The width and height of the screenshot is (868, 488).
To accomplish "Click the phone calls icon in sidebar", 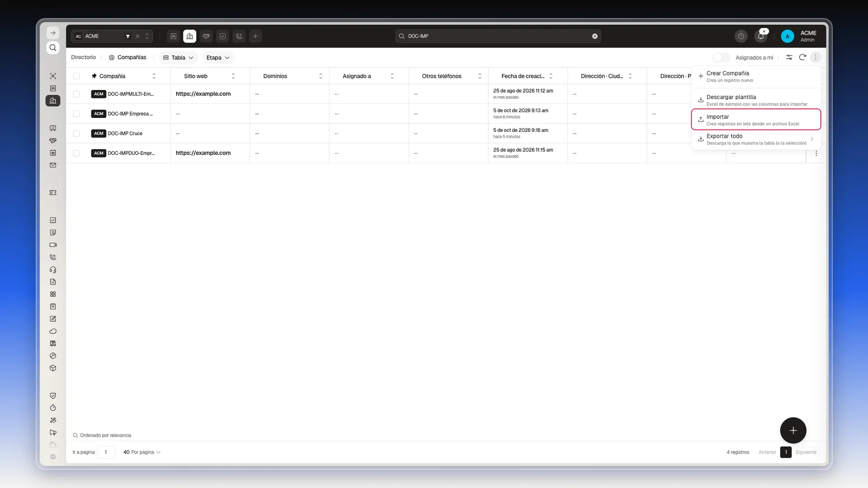I will [x=53, y=258].
